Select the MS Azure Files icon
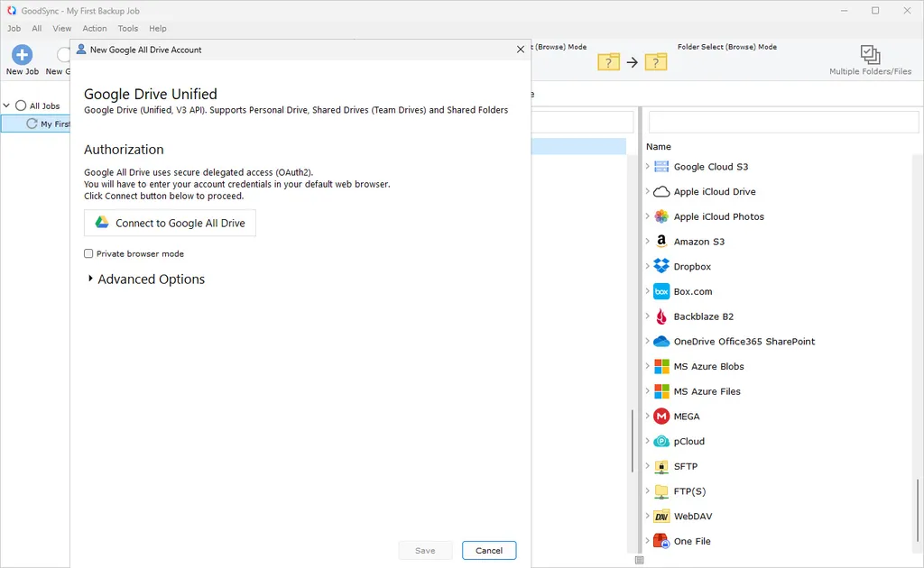Viewport: 924px width, 568px height. pos(661,391)
